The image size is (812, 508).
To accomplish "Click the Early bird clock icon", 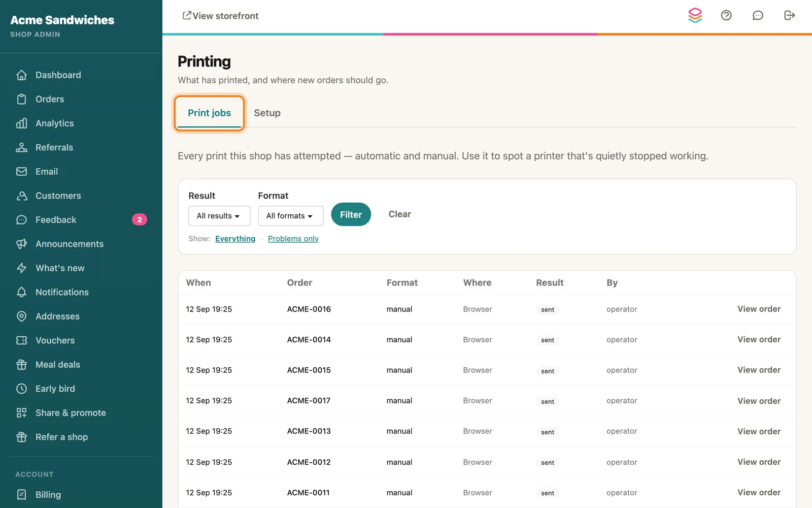I will pyautogui.click(x=21, y=389).
